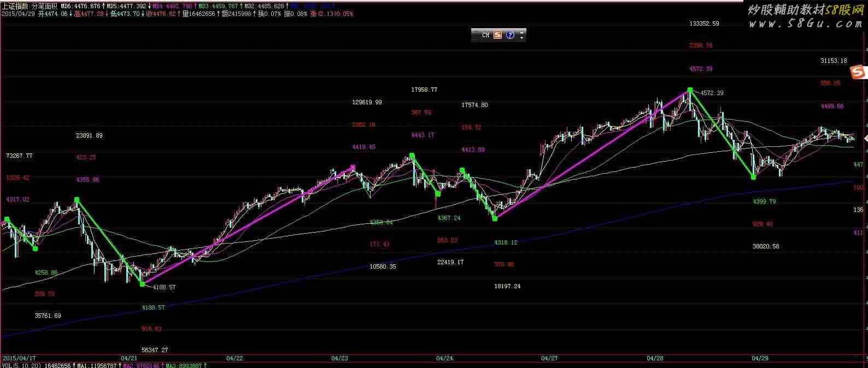Click the VOL(5,10,20) indicator label
Image resolution: width=868 pixels, height=368 pixels.
coord(22,365)
